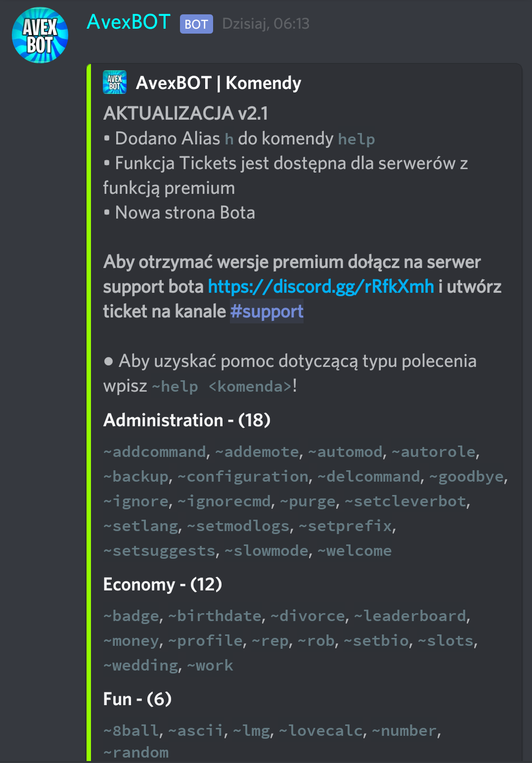This screenshot has width=532, height=763.
Task: Open the AvexBOT username profile
Action: [x=129, y=22]
